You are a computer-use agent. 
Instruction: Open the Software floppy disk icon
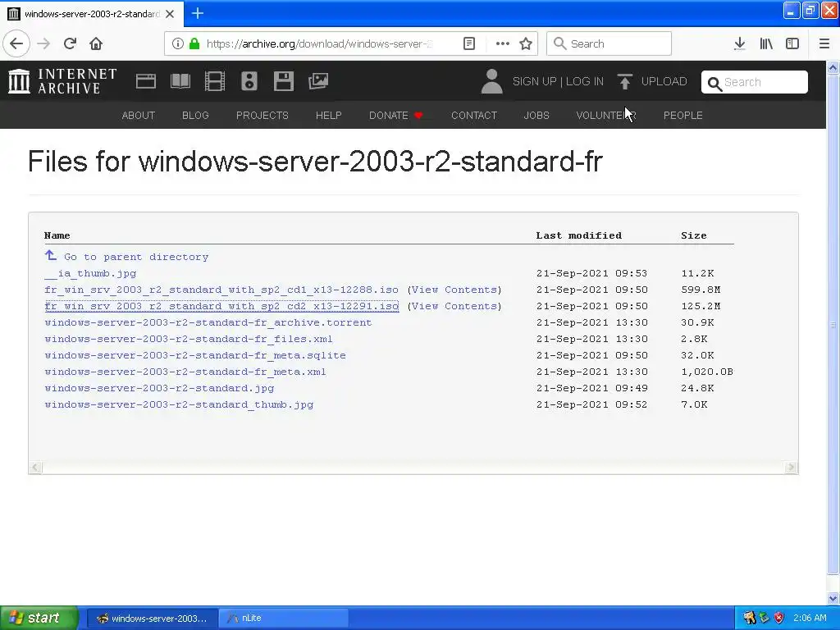[x=283, y=81]
